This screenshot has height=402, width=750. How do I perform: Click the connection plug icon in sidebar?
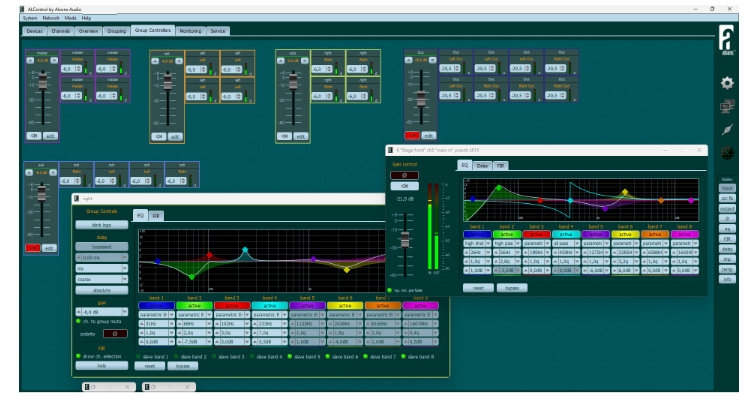(727, 130)
